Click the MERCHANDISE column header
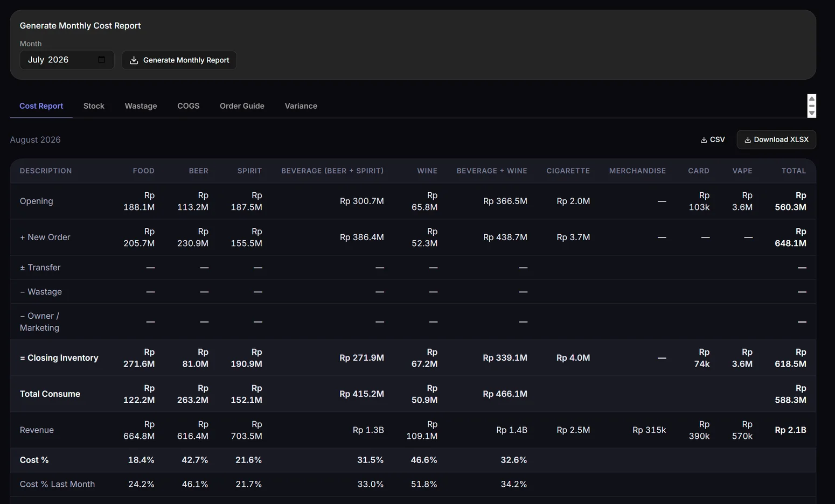 coord(637,171)
